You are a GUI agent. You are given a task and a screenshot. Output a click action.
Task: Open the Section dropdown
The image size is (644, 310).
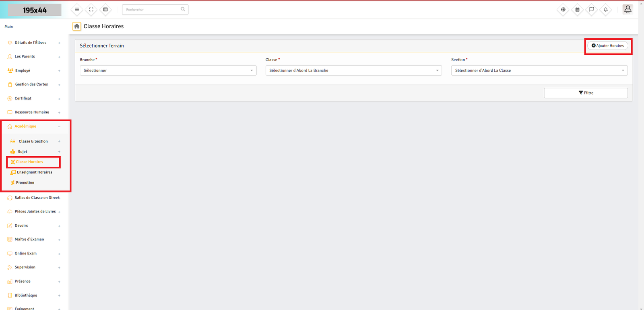[x=539, y=70]
